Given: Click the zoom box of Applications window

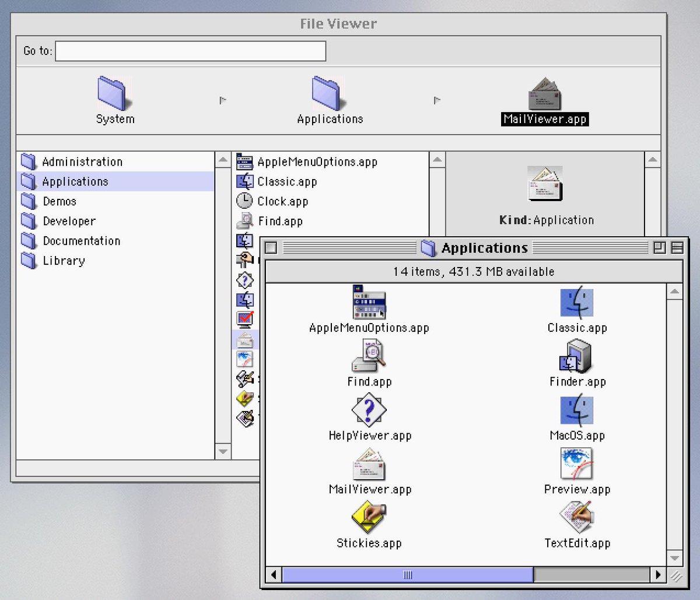Looking at the screenshot, I should coord(660,248).
